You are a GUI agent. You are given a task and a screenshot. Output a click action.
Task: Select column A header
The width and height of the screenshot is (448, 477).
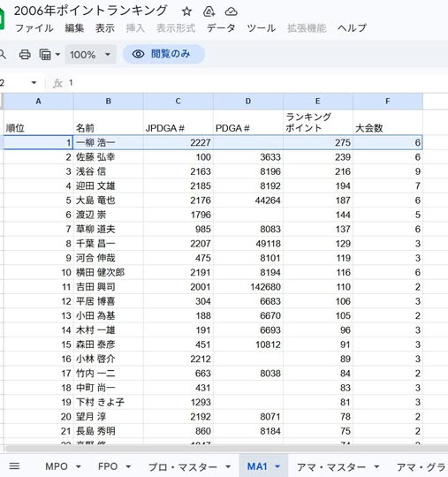coord(38,101)
